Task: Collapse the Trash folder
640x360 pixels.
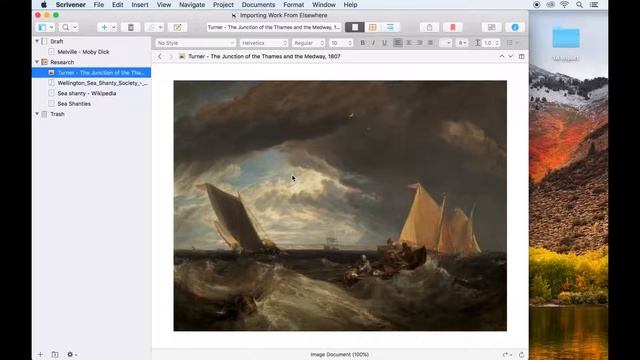Action: click(37, 114)
